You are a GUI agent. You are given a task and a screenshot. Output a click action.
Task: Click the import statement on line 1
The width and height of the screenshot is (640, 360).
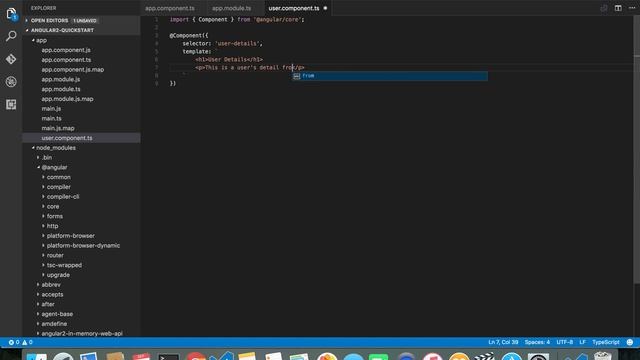[237, 19]
